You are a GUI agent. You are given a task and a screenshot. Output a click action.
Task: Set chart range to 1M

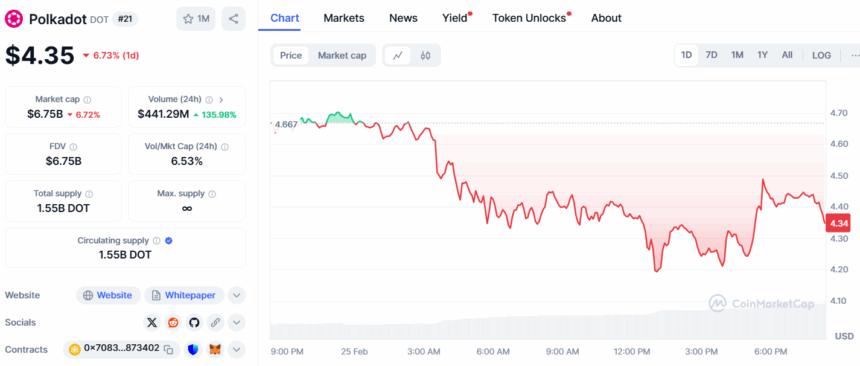point(737,55)
